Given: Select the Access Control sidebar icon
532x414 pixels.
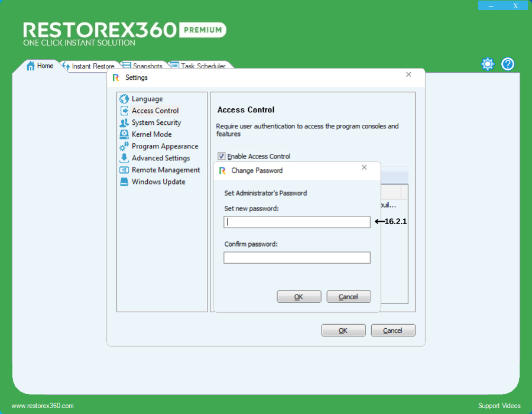Looking at the screenshot, I should (124, 111).
